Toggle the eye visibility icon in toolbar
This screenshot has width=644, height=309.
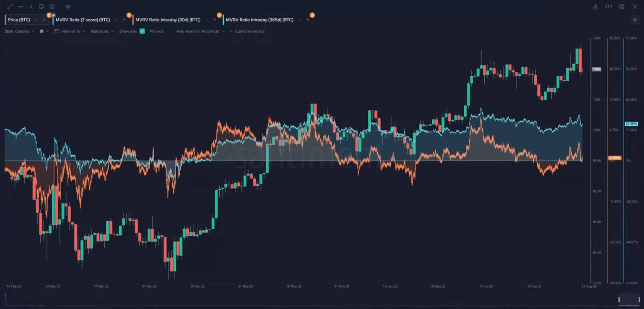[x=68, y=7]
